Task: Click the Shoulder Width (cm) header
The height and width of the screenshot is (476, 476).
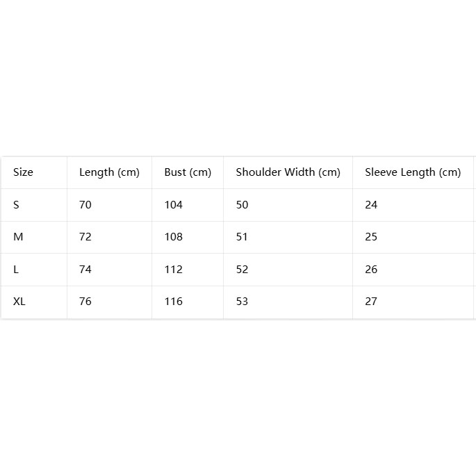Action: pyautogui.click(x=288, y=172)
